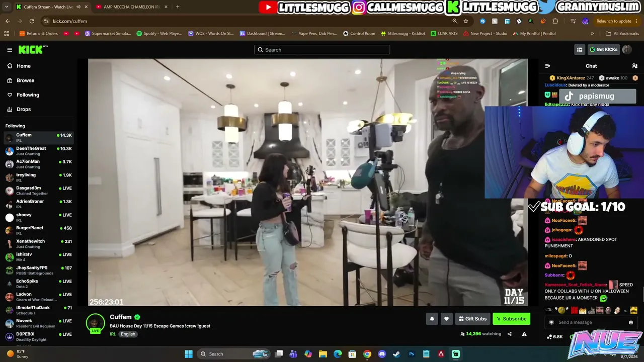This screenshot has height=362, width=644.
Task: Open Windows Start menu
Action: pyautogui.click(x=189, y=354)
